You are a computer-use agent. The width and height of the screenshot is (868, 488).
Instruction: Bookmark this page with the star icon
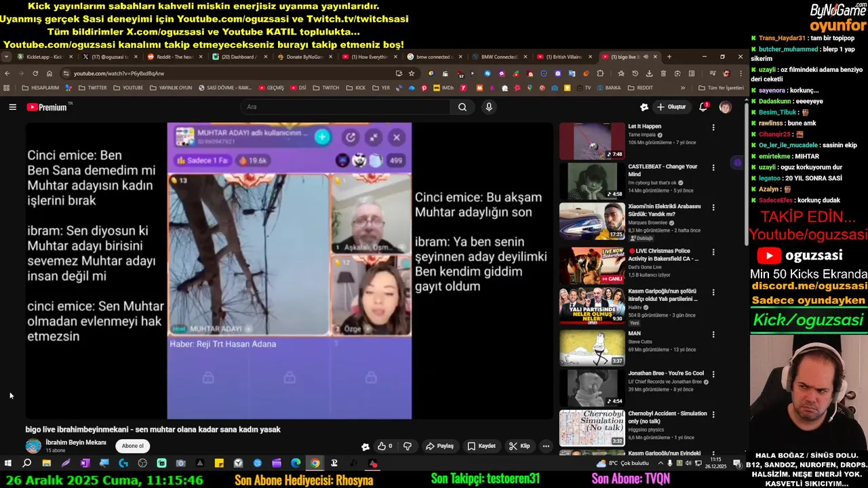pyautogui.click(x=412, y=73)
